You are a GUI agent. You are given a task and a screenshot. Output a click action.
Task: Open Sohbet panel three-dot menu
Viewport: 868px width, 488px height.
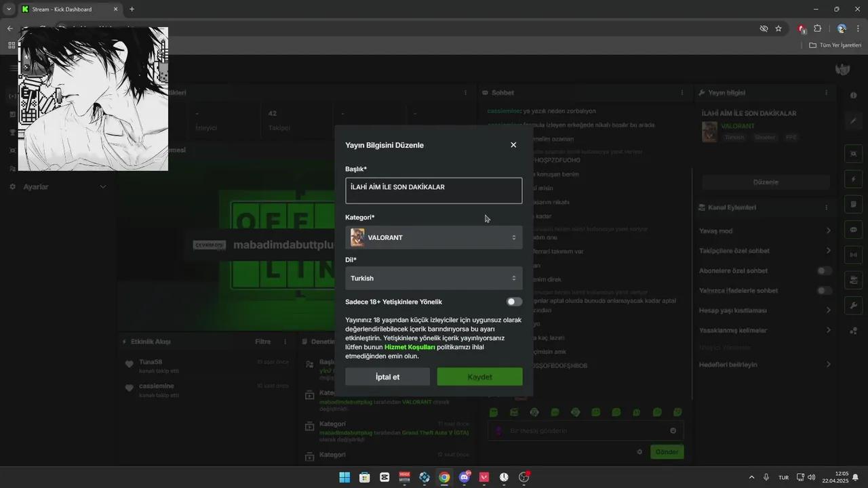click(682, 92)
